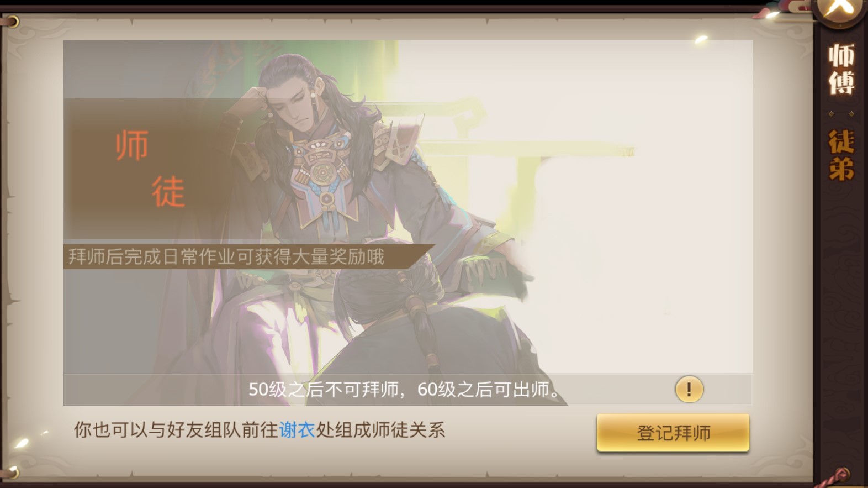Switch to the 徒弟 tab
The image size is (868, 488).
(841, 155)
